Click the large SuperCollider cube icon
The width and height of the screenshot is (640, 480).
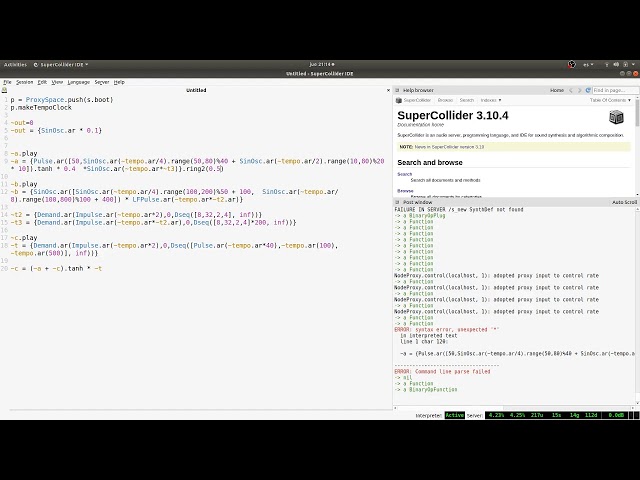pos(616,117)
